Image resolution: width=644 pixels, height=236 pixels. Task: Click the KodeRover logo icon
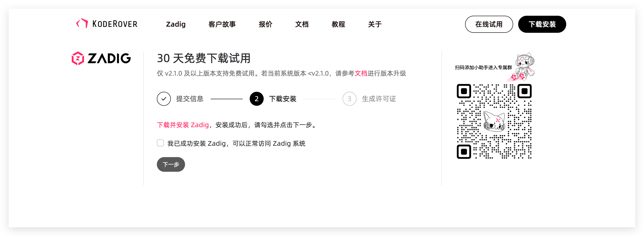pyautogui.click(x=82, y=24)
